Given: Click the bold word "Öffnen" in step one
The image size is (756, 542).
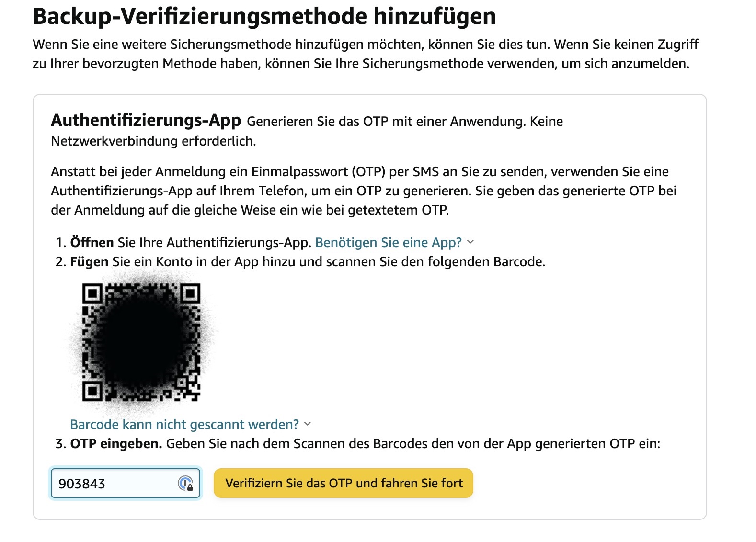Looking at the screenshot, I should 92,243.
